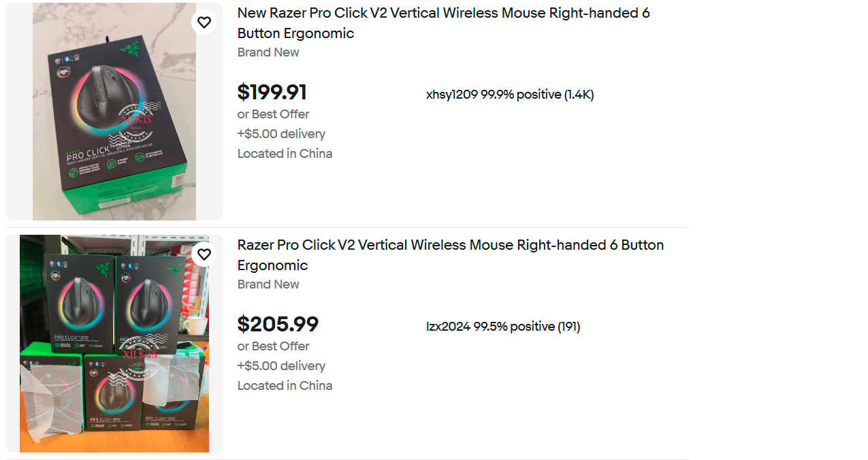Image resolution: width=868 pixels, height=460 pixels.
Task: Click the delivery cost on the xhsy1209 listing
Action: coord(281,134)
